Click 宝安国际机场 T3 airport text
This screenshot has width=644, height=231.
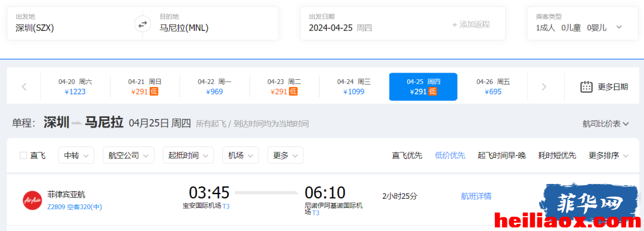(x=206, y=206)
